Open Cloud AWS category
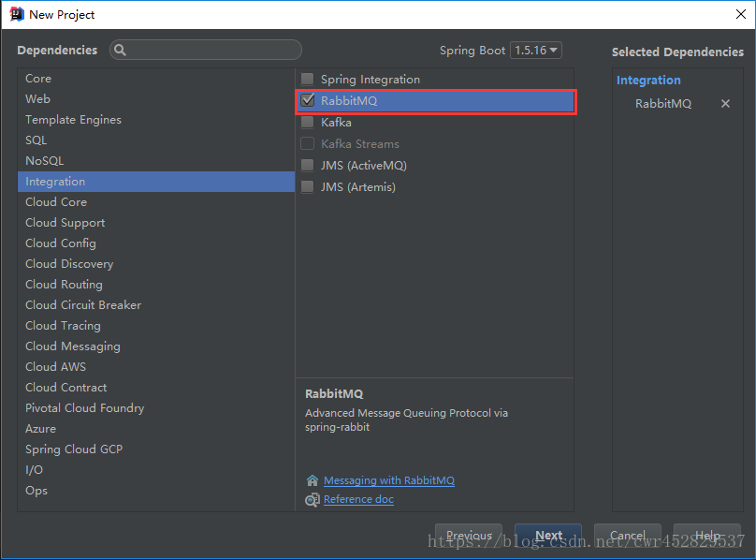The height and width of the screenshot is (560, 756). [x=155, y=367]
